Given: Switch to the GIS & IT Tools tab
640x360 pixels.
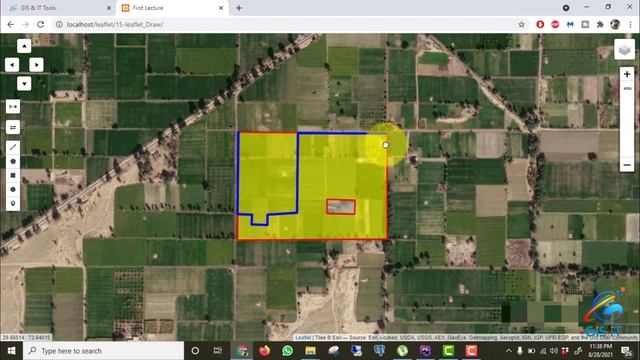Looking at the screenshot, I should point(58,8).
